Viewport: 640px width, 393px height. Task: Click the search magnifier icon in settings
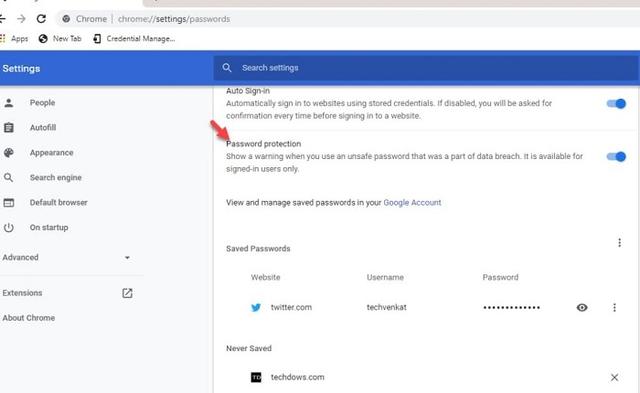(x=227, y=68)
